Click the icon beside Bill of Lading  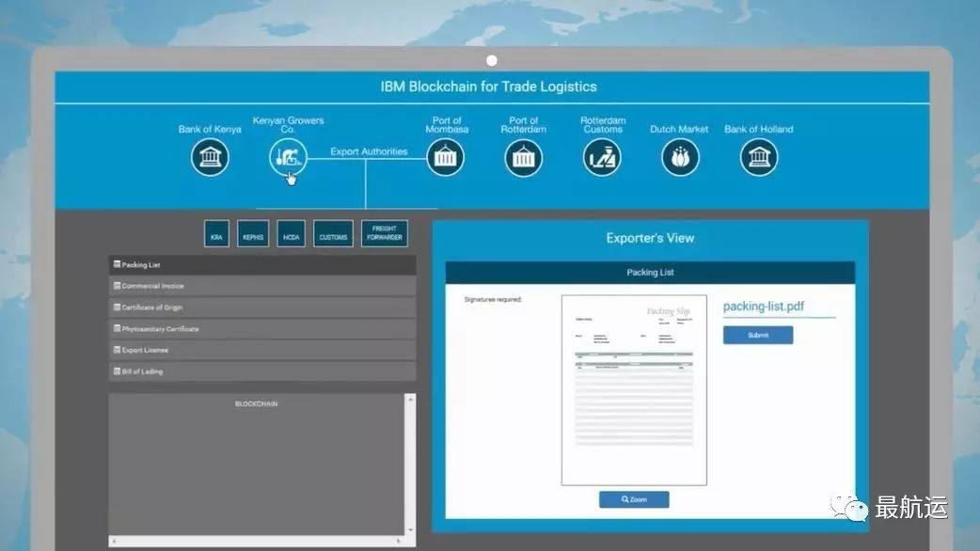click(117, 370)
